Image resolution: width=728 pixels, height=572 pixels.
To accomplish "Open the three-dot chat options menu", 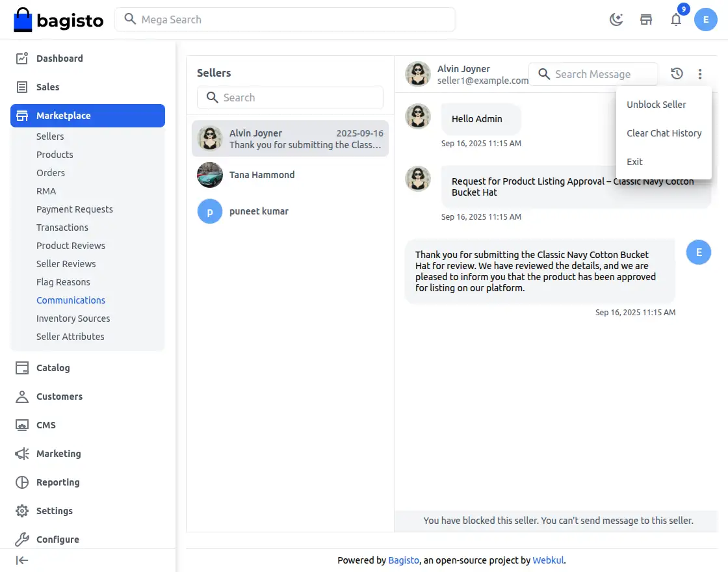I will point(700,74).
